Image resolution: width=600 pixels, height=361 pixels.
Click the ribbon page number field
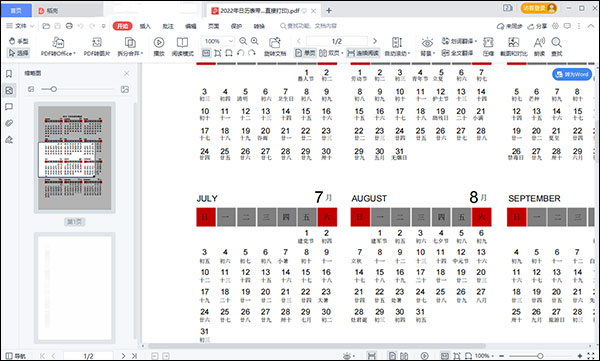(x=337, y=41)
